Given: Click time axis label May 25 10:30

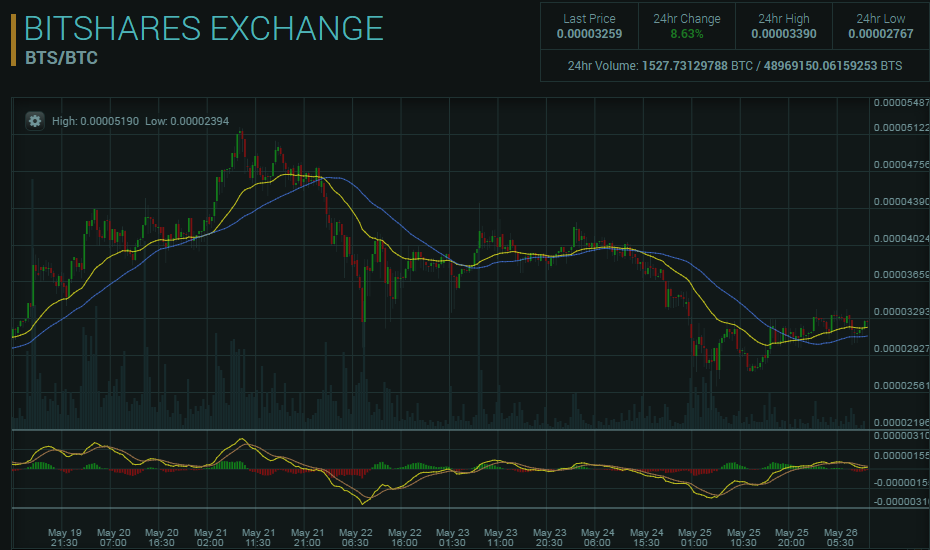Looking at the screenshot, I should click(743, 538).
